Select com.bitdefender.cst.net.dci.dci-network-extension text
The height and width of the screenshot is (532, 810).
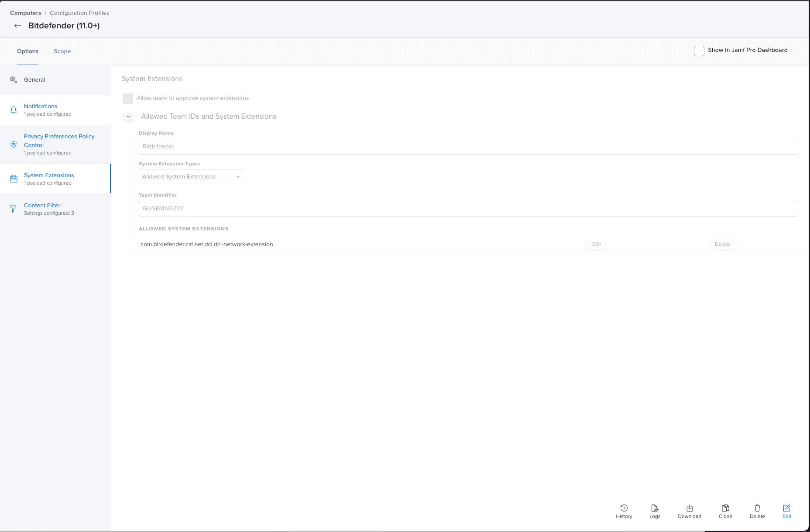[207, 244]
